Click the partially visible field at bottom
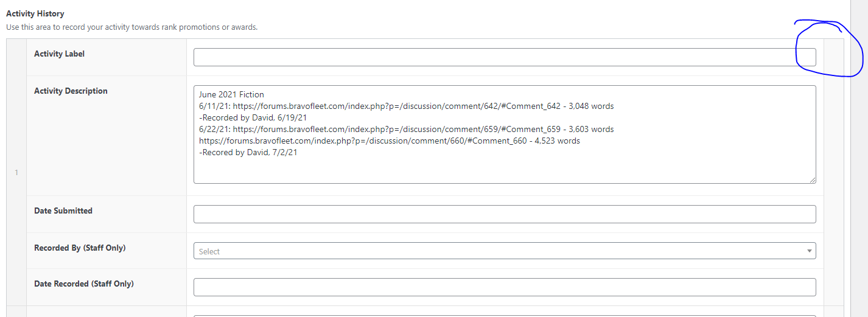 [x=504, y=315]
